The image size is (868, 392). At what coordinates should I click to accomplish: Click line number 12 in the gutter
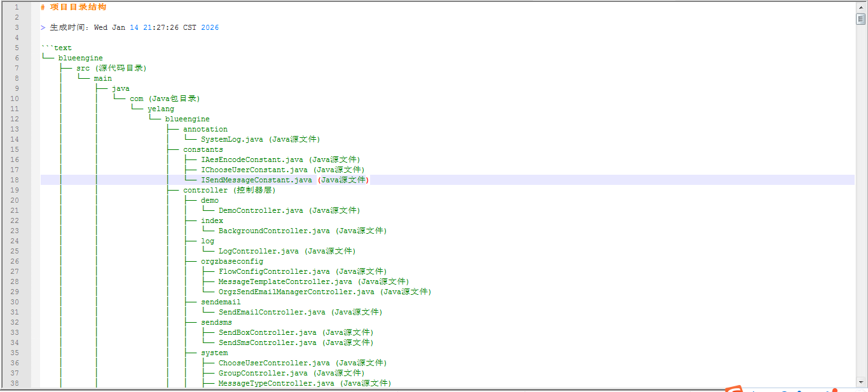[x=15, y=119]
